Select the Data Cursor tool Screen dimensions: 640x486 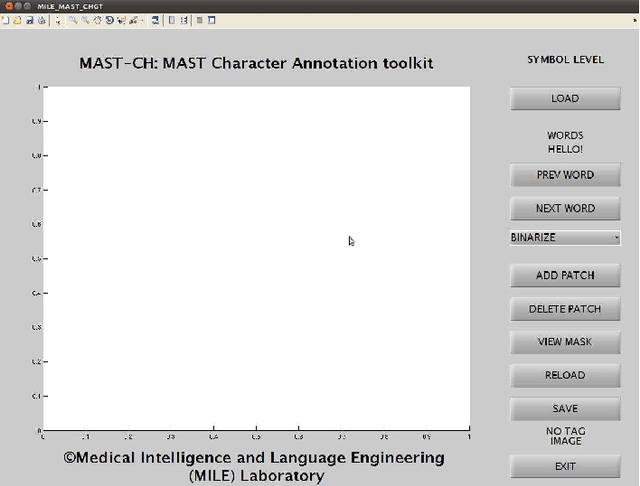tap(121, 20)
